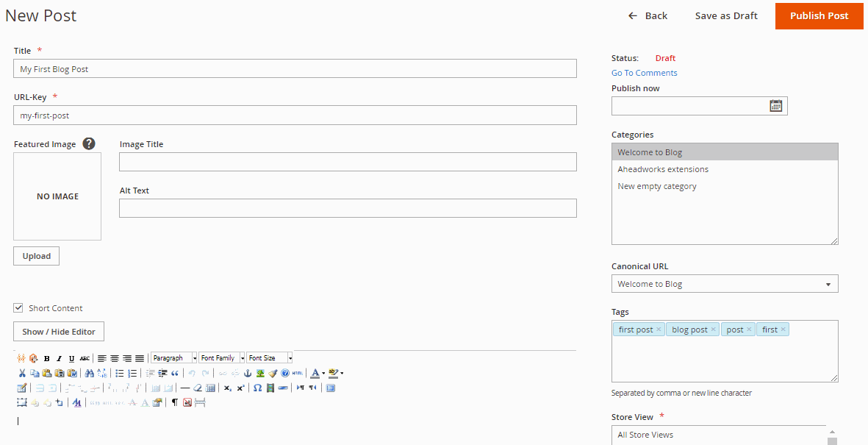
Task: Insert an anchor in editor
Action: 248,373
